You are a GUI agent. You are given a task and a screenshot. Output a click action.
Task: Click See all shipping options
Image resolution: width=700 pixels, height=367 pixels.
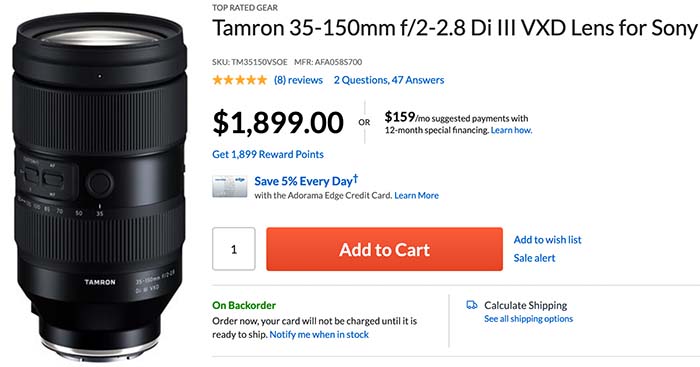pyautogui.click(x=529, y=319)
